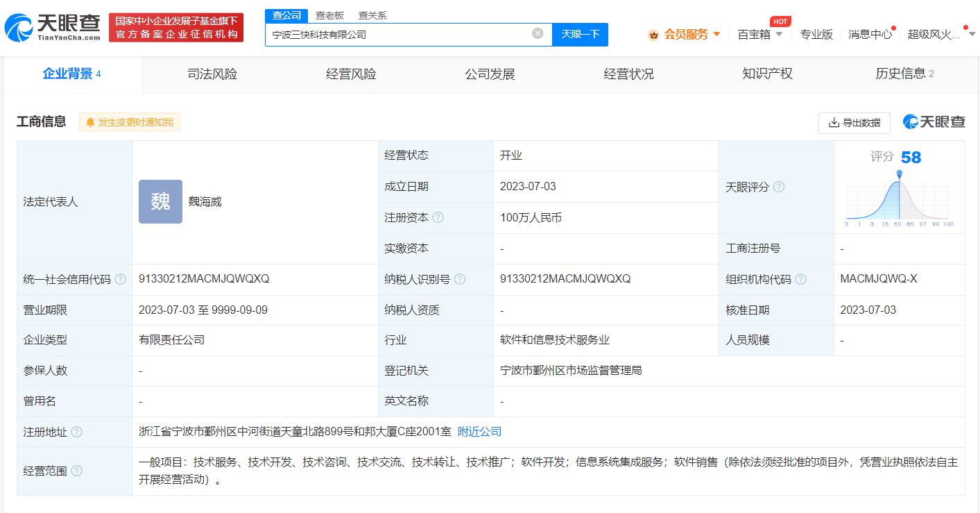Click the help icon next to 天眼评分

[779, 187]
